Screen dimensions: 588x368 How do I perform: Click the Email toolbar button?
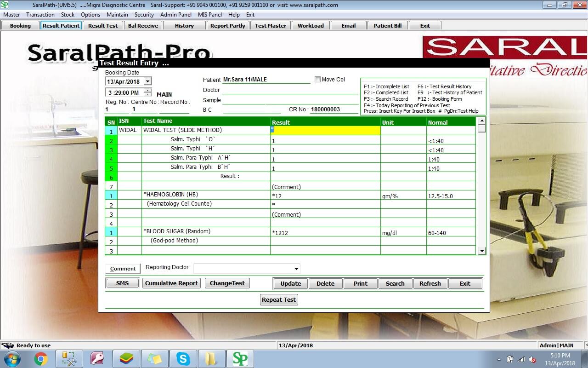(x=349, y=26)
